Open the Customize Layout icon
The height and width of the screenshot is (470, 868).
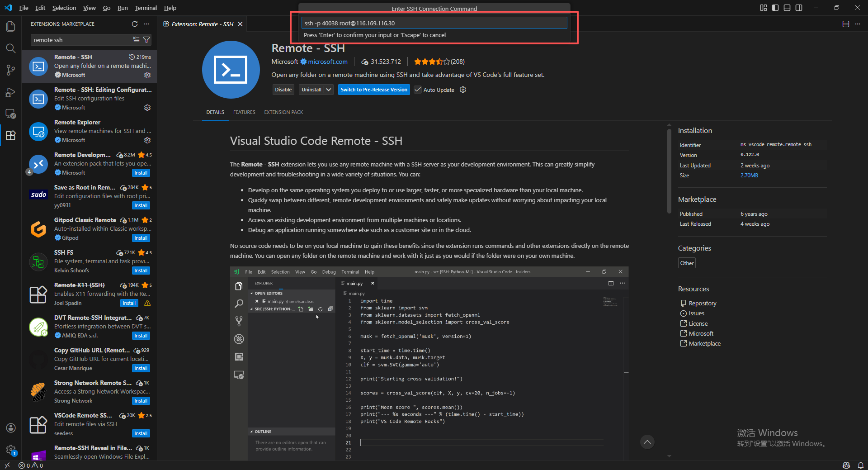(x=764, y=8)
